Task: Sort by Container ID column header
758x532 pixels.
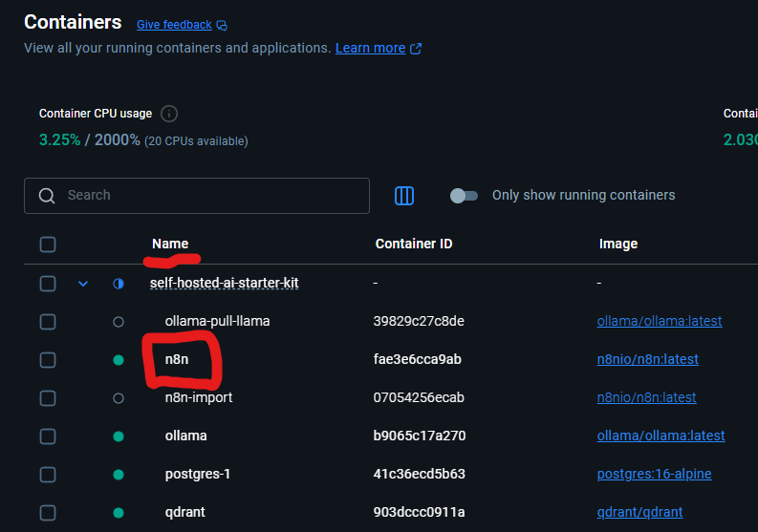Action: tap(414, 244)
